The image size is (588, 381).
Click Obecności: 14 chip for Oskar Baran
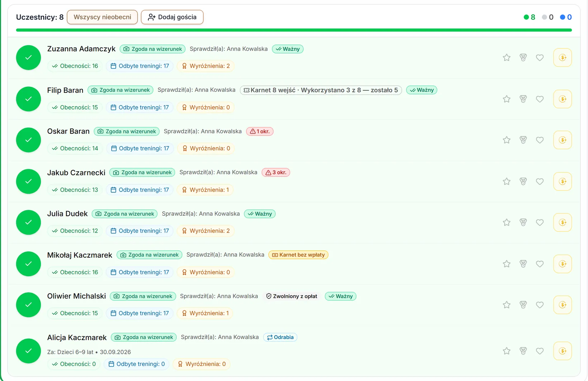click(x=75, y=149)
